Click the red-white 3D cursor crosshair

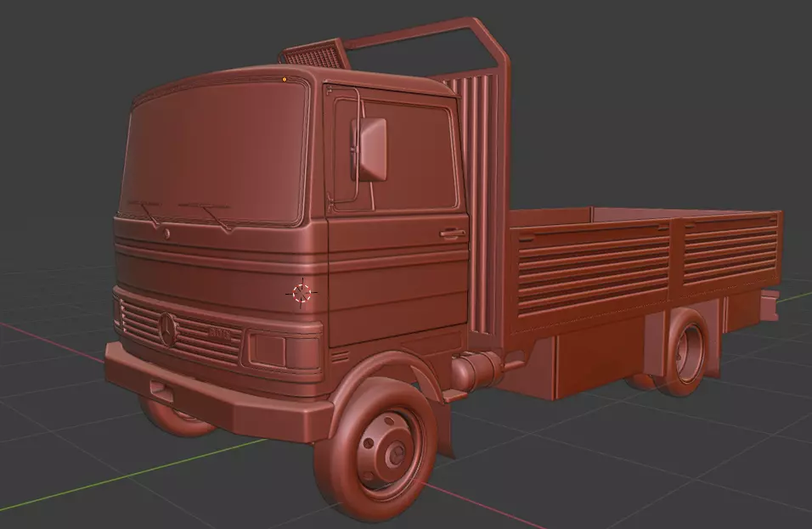pos(301,294)
